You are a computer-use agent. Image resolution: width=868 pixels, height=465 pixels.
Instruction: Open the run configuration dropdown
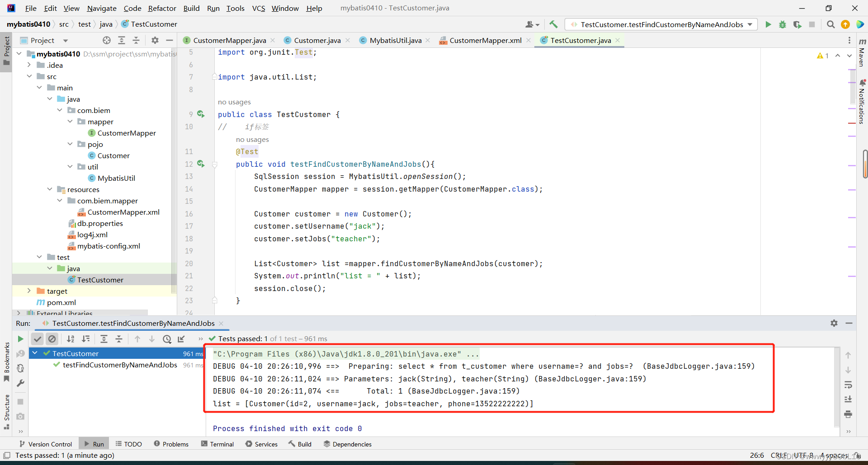click(x=750, y=24)
